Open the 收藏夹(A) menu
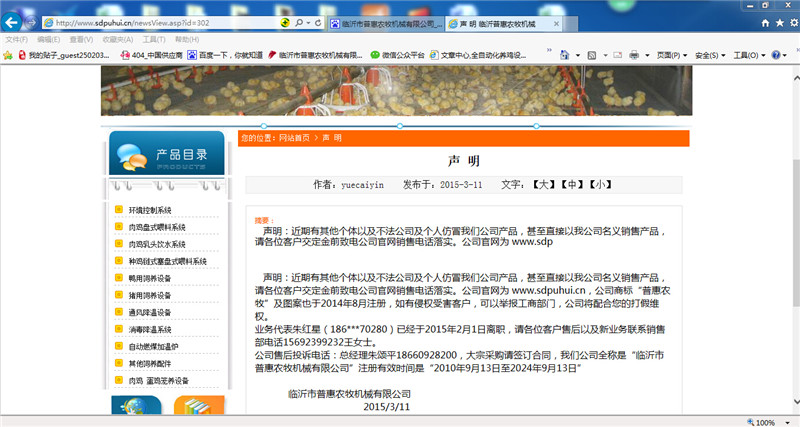The image size is (800, 427). coord(119,39)
